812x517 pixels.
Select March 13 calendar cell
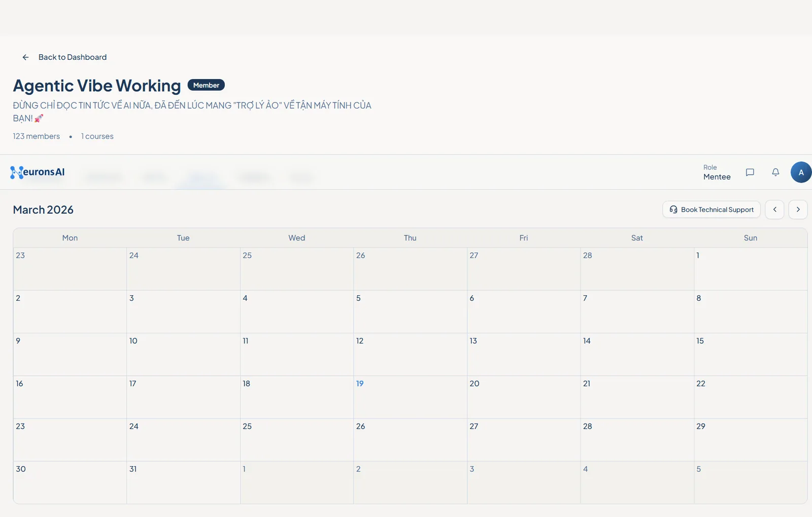coord(524,355)
